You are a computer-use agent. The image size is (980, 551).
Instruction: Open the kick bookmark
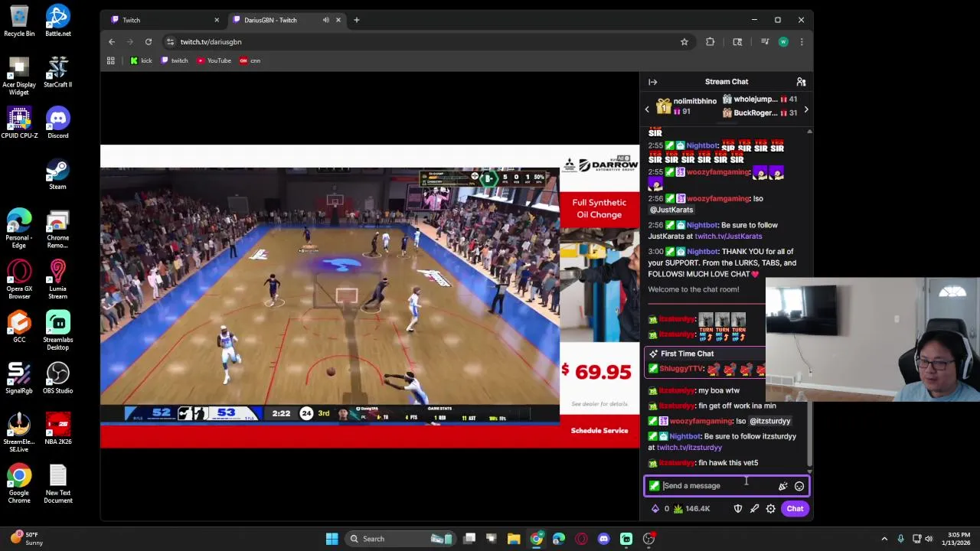141,60
